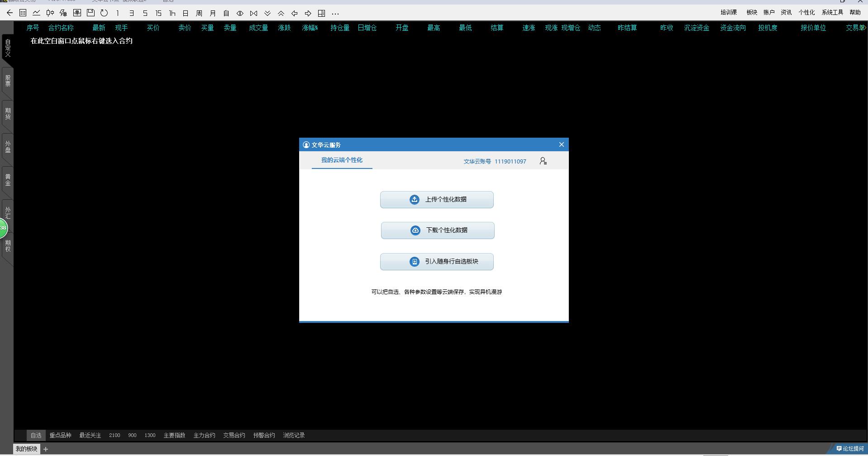Click the circular refresh toolbar icon
Viewport: 868px width, 456px height.
point(104,13)
